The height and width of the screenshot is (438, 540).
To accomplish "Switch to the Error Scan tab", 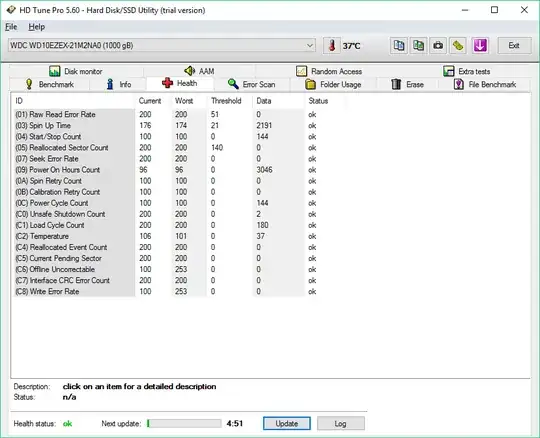I will coord(251,84).
